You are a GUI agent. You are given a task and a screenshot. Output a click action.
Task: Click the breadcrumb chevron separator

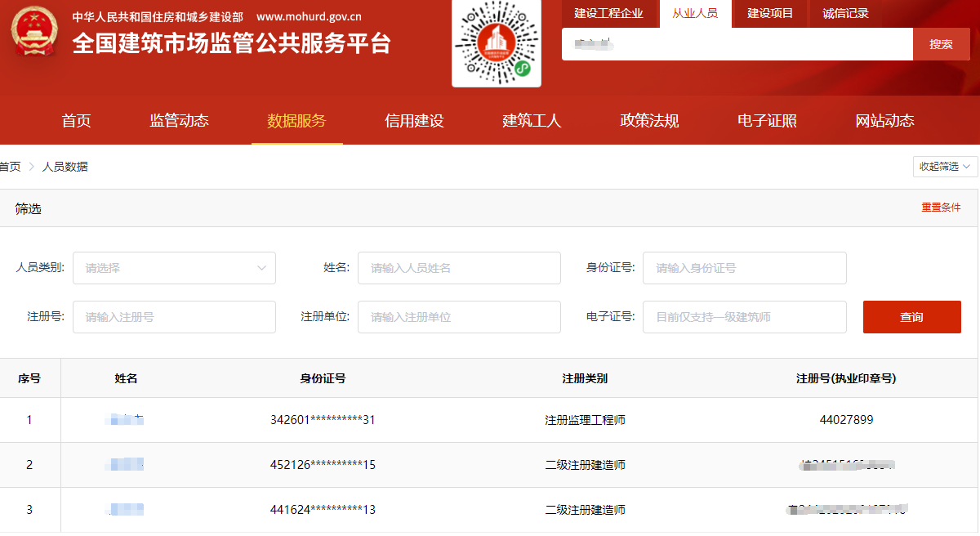(32, 167)
